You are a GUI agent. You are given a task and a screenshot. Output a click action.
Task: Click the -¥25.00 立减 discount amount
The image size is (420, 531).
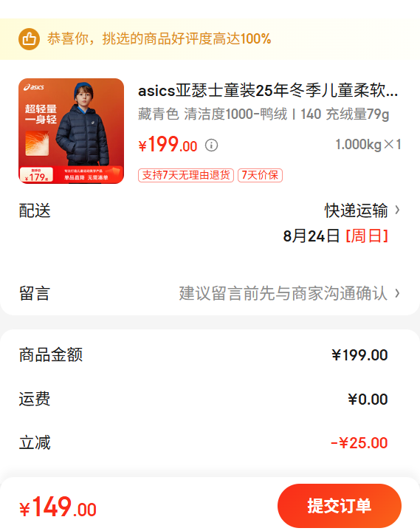pyautogui.click(x=359, y=443)
